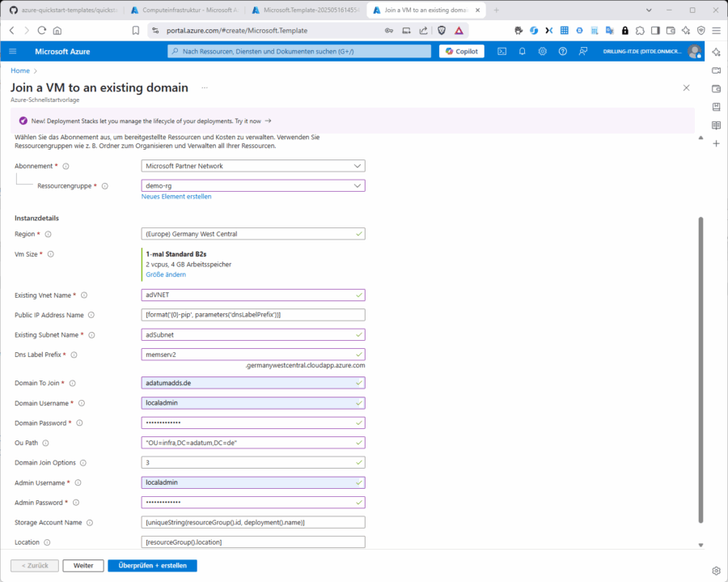Screen dimensions: 728x582
Task: Show info tooltip for Existing Vnet Name
Action: (x=84, y=295)
